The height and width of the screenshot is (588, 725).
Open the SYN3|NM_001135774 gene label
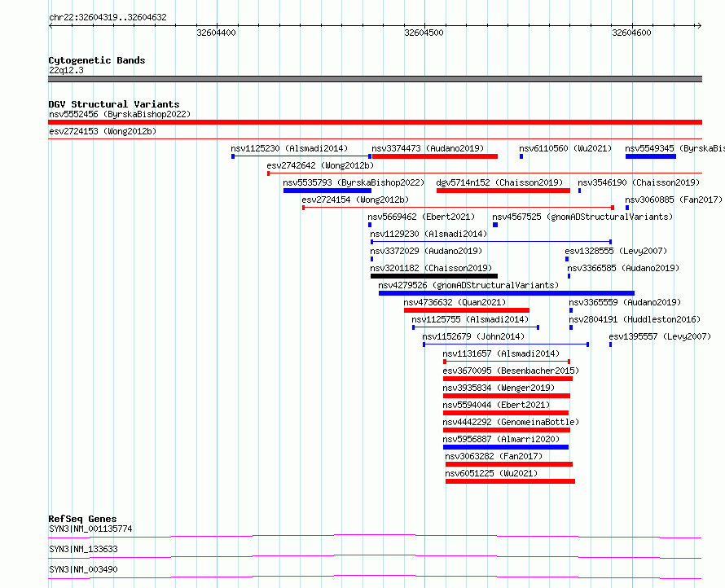pyautogui.click(x=90, y=529)
